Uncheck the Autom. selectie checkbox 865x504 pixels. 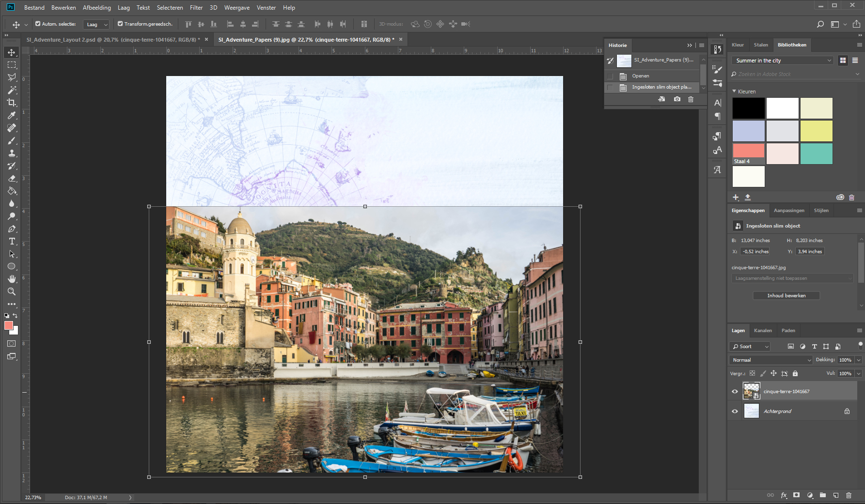(38, 24)
